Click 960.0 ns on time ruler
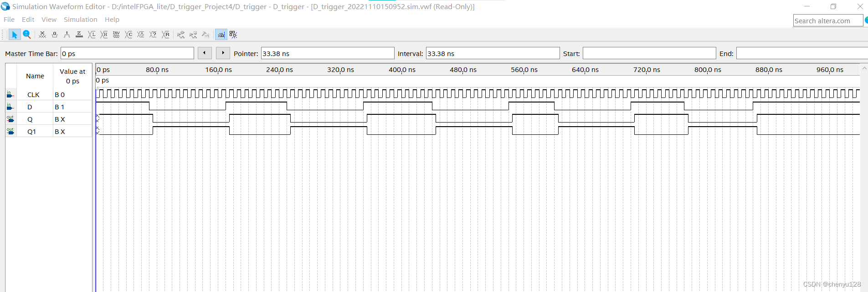 coord(830,70)
